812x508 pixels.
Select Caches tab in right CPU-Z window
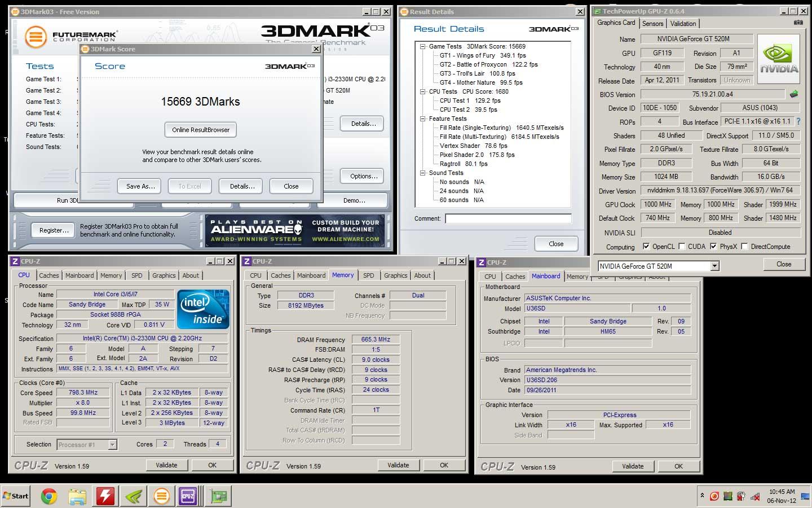[x=515, y=277]
